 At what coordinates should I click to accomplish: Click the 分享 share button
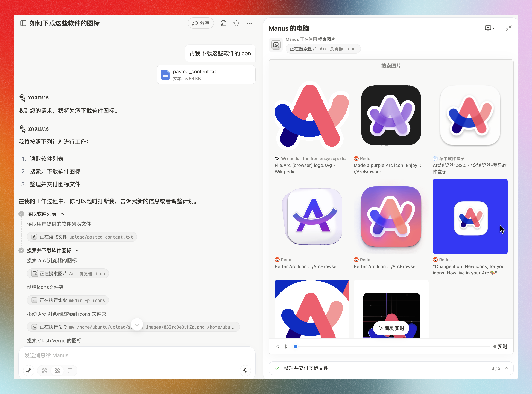[201, 23]
